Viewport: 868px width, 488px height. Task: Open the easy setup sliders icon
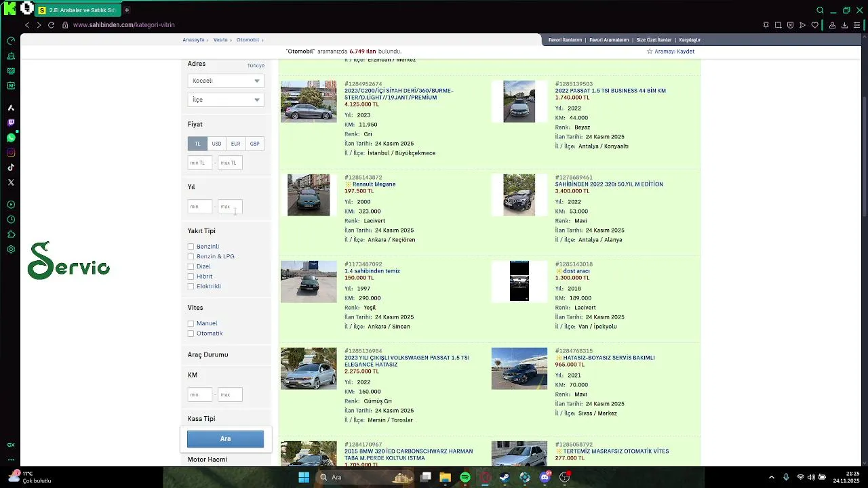858,25
